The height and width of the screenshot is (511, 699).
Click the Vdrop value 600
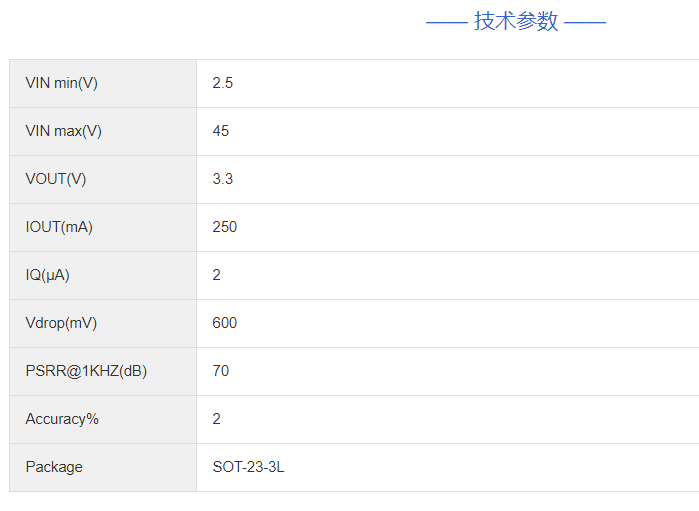[x=225, y=323]
